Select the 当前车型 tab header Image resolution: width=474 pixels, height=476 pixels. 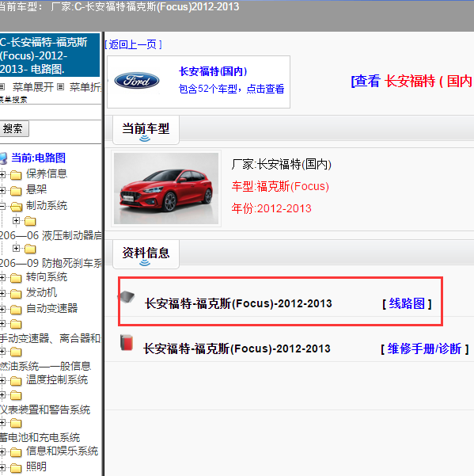pos(146,130)
